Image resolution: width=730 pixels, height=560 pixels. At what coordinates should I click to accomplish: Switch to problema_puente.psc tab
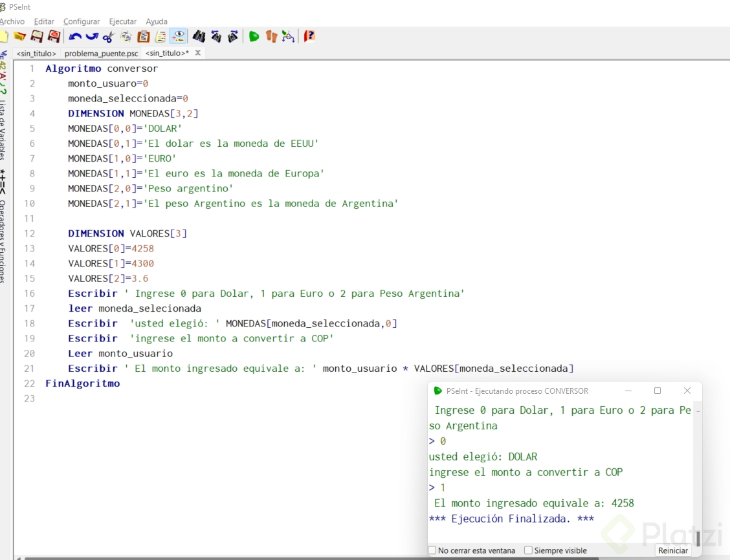(x=101, y=53)
